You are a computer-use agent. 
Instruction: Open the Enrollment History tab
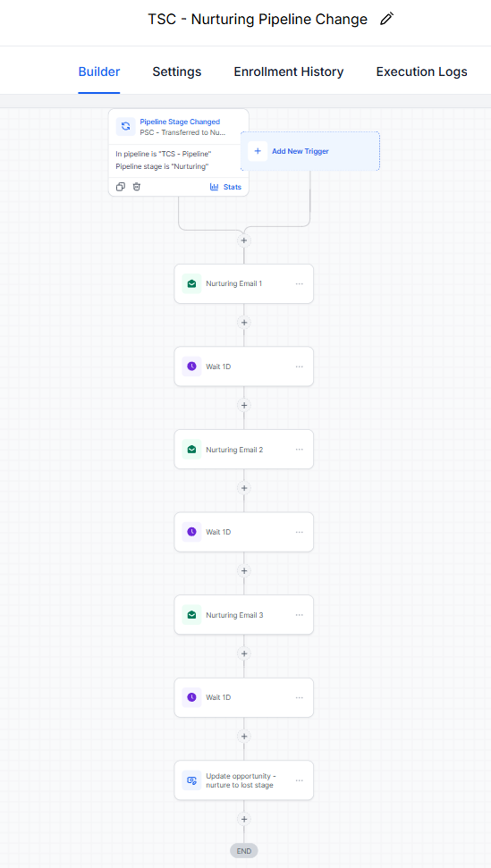[x=288, y=72]
